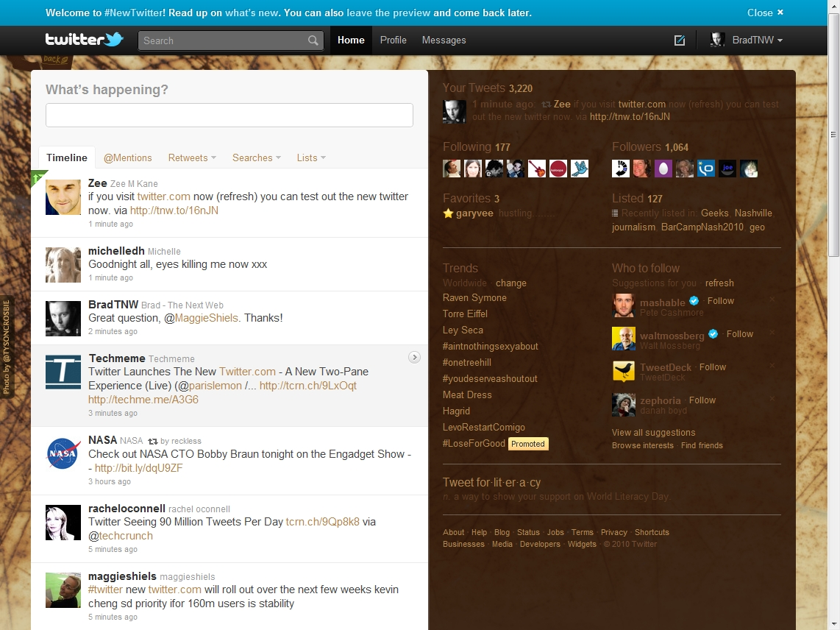Open the compose new tweet icon
Image resolution: width=840 pixels, height=630 pixels.
point(680,40)
